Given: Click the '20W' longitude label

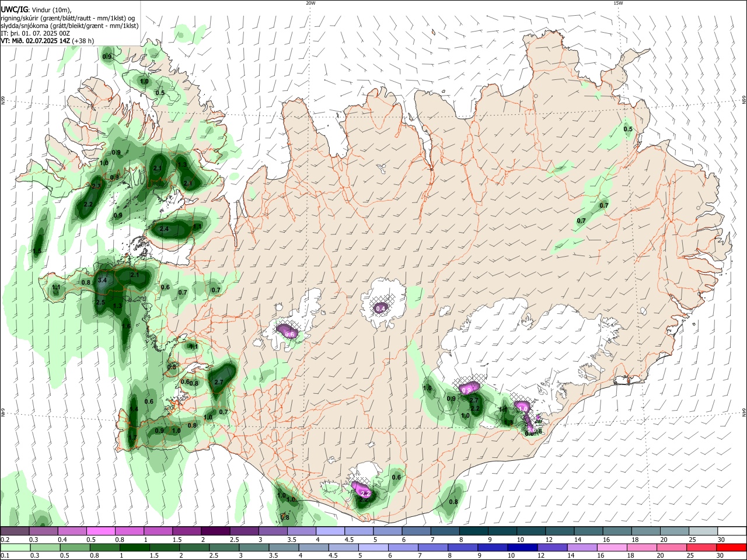Looking at the screenshot, I should [310, 3].
